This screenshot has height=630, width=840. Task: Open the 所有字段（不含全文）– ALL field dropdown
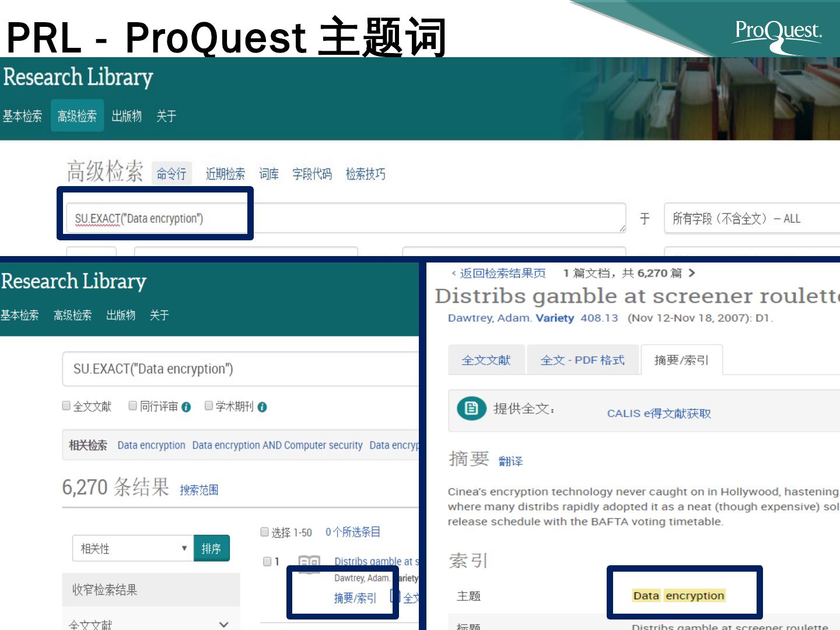point(752,219)
